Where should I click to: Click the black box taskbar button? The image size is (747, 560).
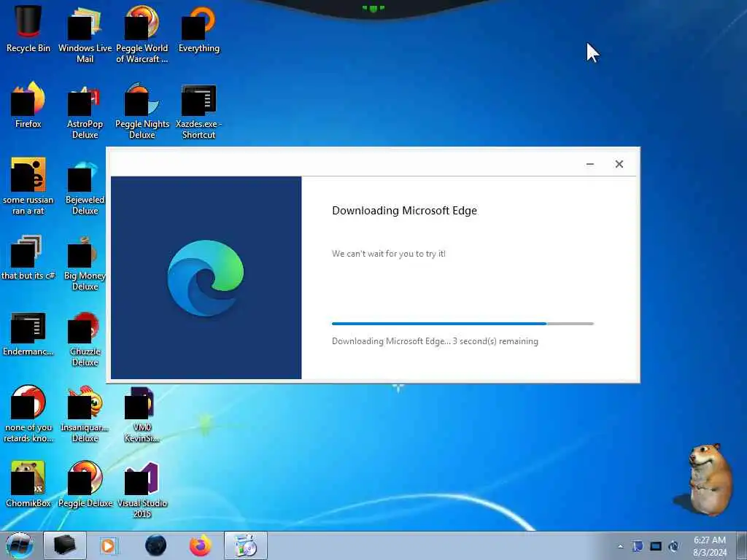65,545
